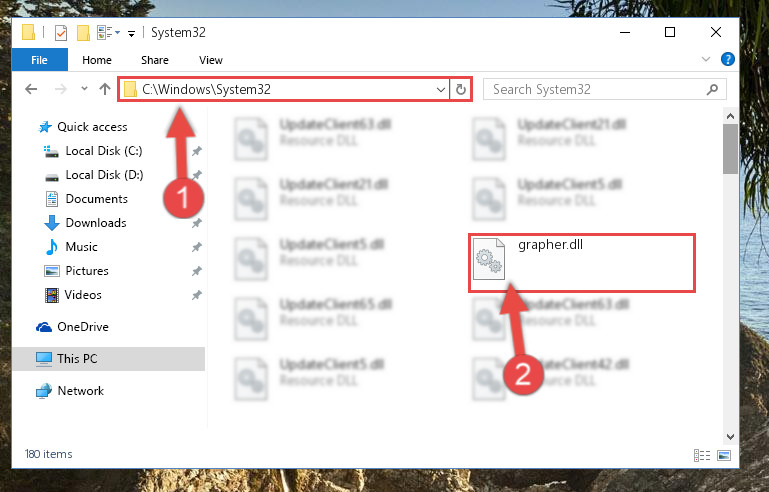Image resolution: width=769 pixels, height=492 pixels.
Task: Refresh the System32 folder view
Action: pos(461,89)
